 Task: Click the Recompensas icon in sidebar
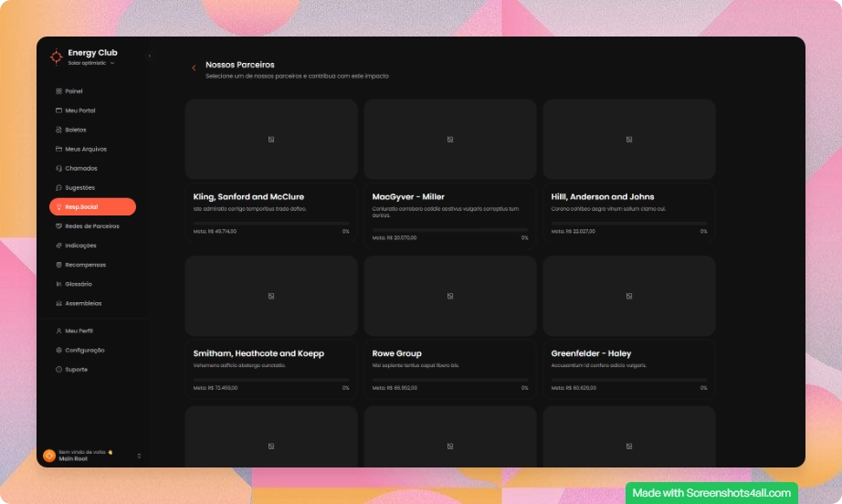click(58, 265)
